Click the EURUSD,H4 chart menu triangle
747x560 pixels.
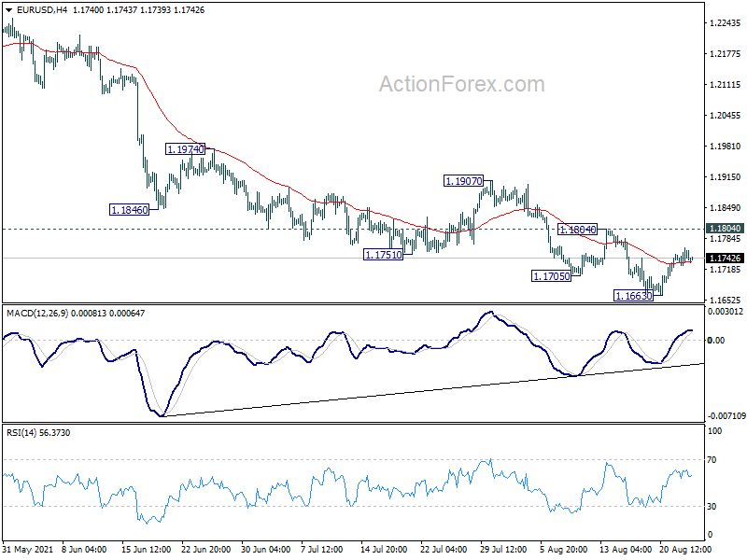[x=9, y=10]
